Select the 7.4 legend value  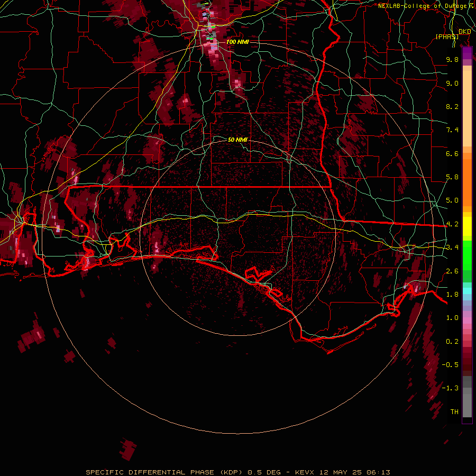coord(452,130)
